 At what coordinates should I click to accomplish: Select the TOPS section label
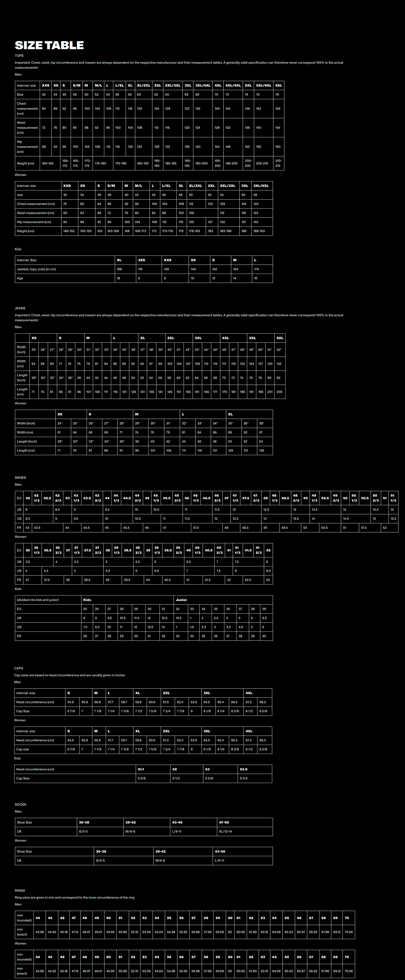(x=19, y=56)
